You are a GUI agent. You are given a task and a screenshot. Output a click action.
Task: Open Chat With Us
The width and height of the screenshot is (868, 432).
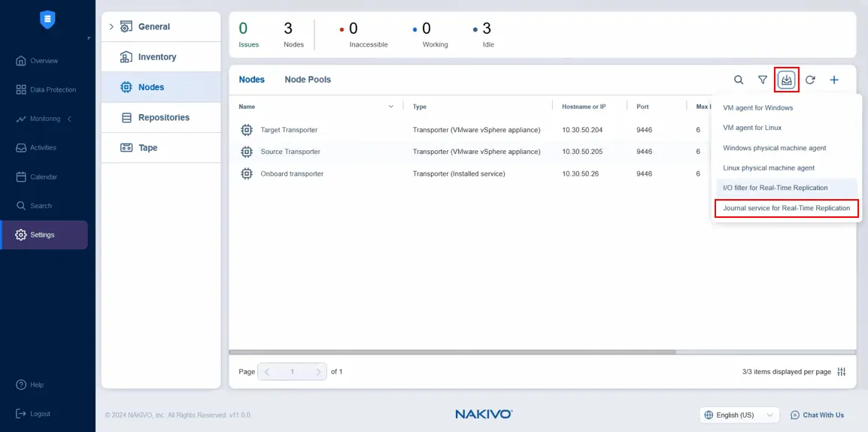click(817, 415)
